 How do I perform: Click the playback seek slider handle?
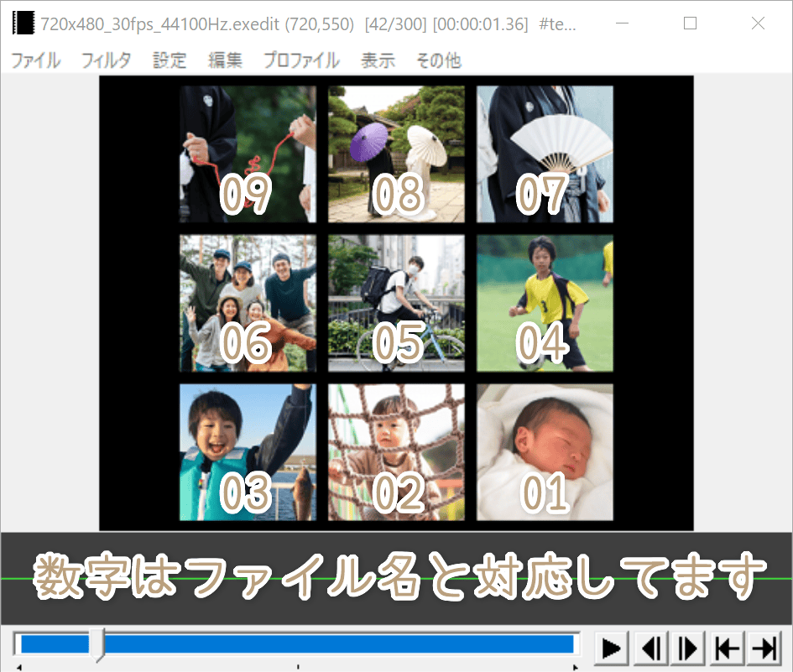pos(100,644)
